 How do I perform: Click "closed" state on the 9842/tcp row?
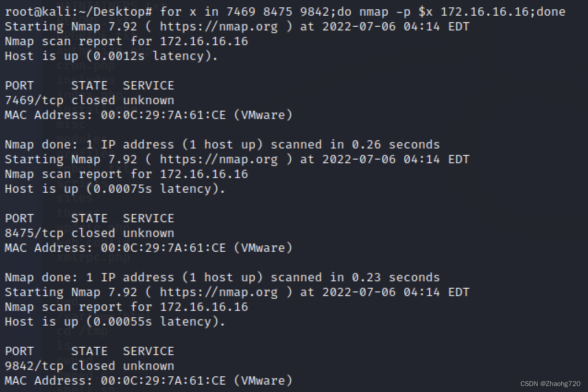(x=93, y=366)
